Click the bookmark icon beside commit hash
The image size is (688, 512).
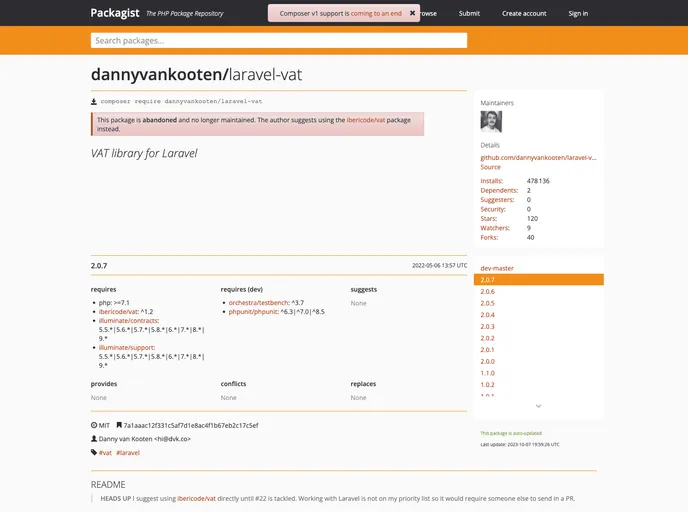click(x=119, y=425)
